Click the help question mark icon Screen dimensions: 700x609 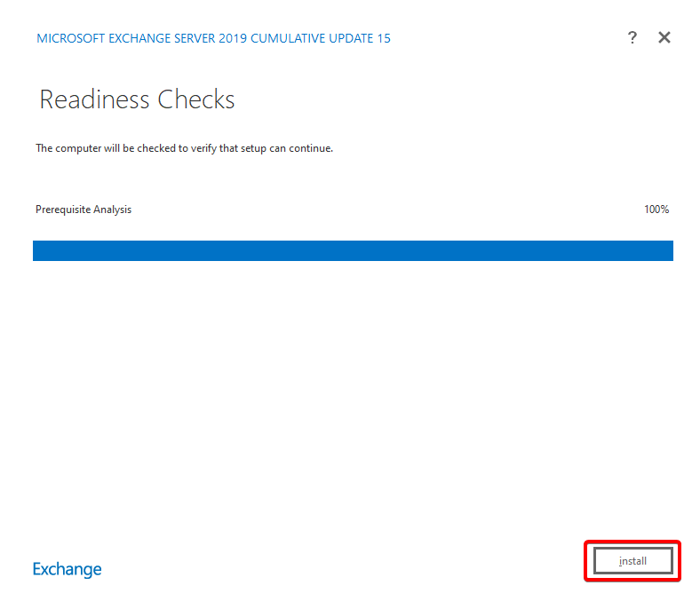[x=632, y=37]
